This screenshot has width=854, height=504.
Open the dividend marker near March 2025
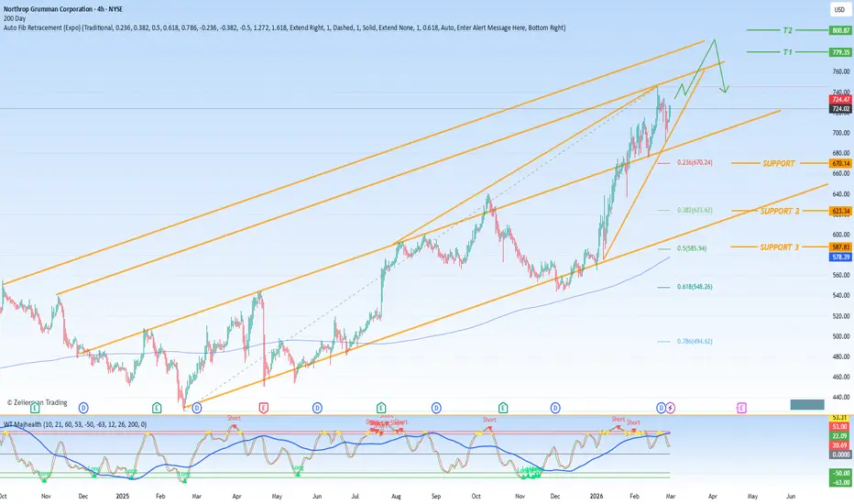click(x=197, y=408)
